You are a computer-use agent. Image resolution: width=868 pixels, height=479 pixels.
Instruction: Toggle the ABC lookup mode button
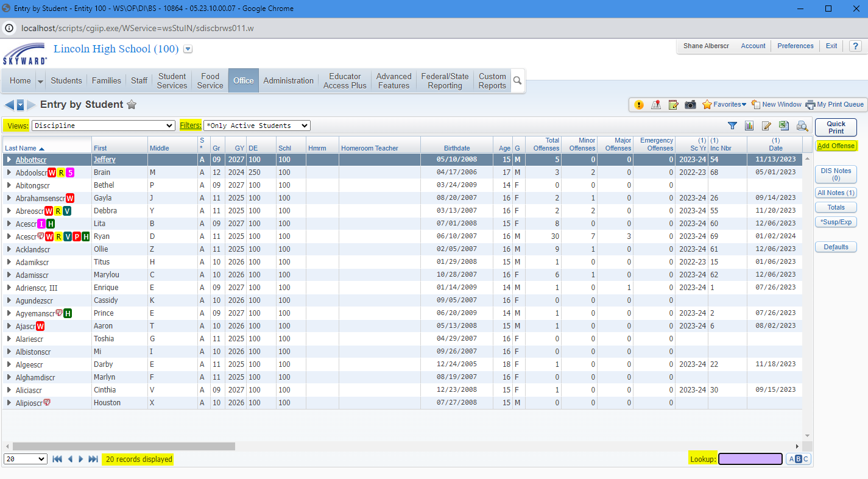(x=798, y=459)
